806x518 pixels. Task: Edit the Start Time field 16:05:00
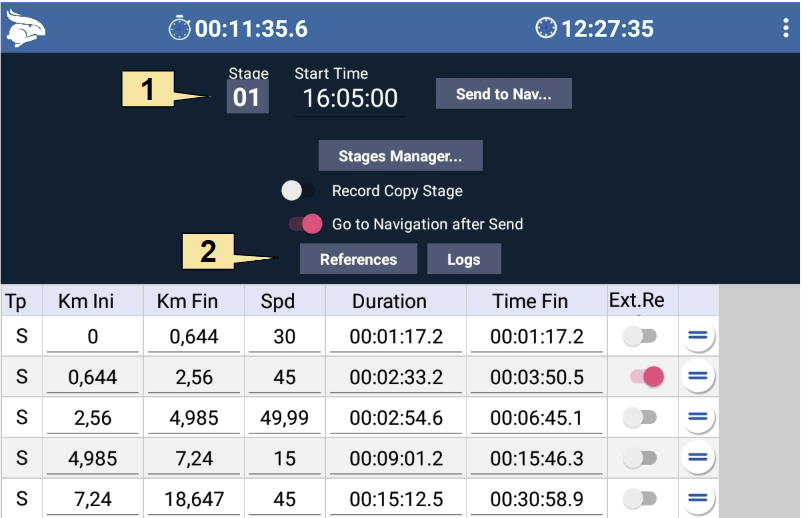[350, 99]
